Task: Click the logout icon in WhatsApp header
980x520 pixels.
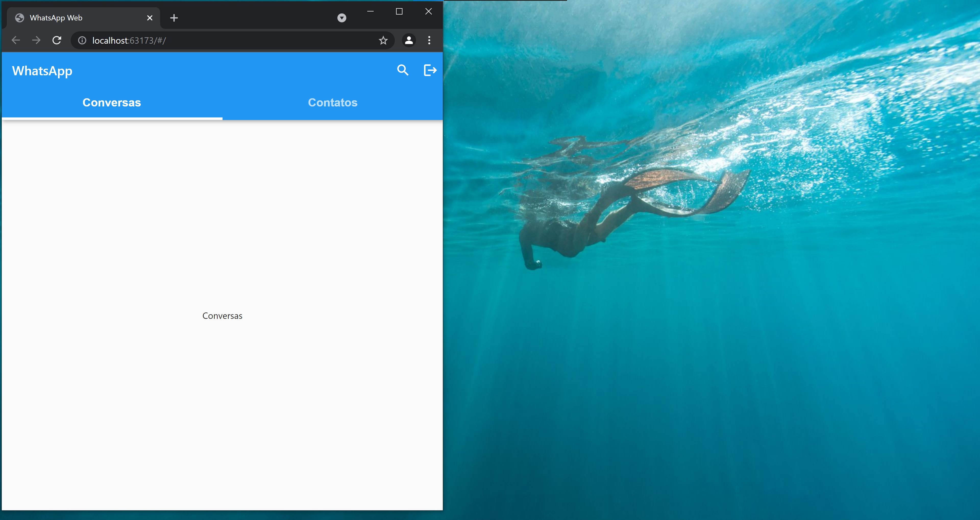Action: pos(430,70)
